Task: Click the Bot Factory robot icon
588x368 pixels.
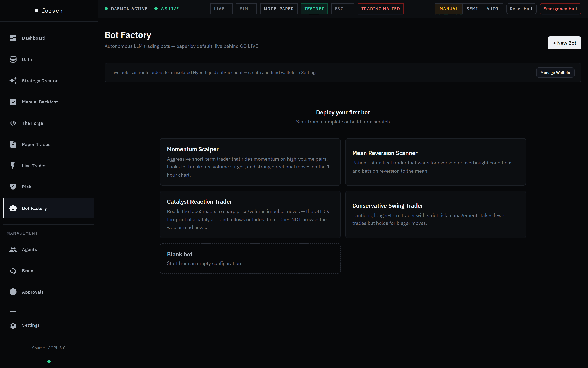Action: pos(13,208)
